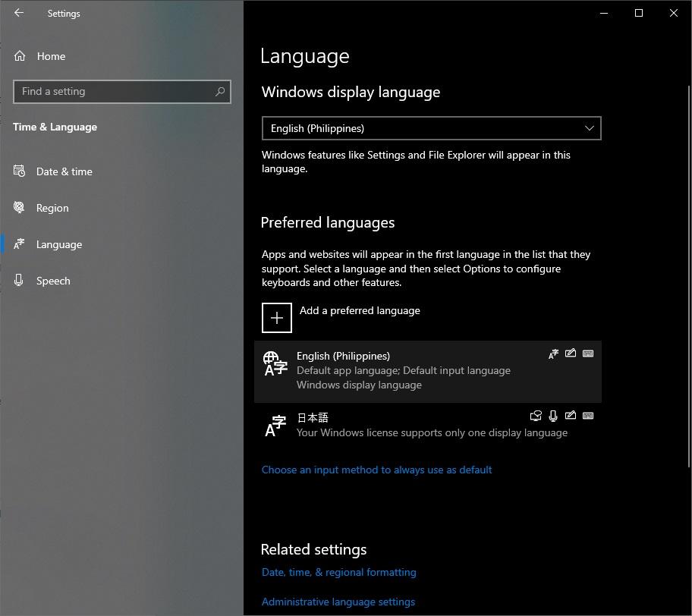Screen dimensions: 692x616
Task: Open the Date & time settings section
Action: coord(64,171)
